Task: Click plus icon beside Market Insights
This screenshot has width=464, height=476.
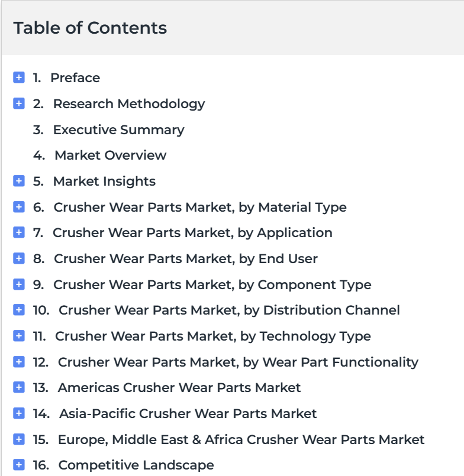Action: [19, 181]
